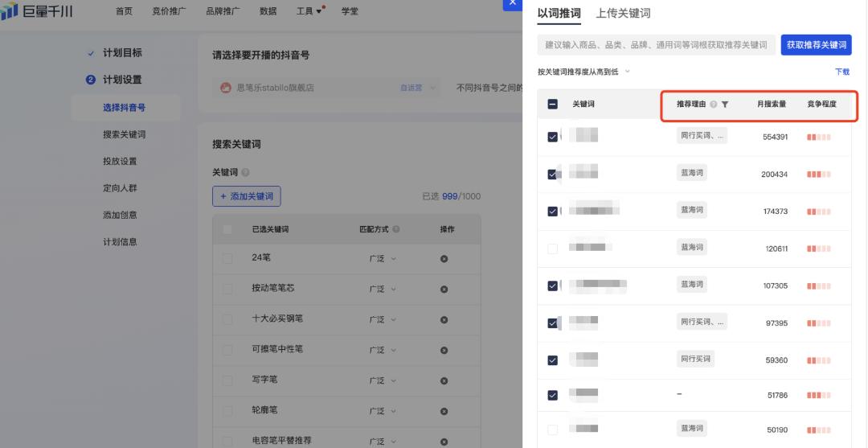Remove keyword 按动笔笔芯 with its delete icon
The image size is (868, 448).
[x=444, y=289]
